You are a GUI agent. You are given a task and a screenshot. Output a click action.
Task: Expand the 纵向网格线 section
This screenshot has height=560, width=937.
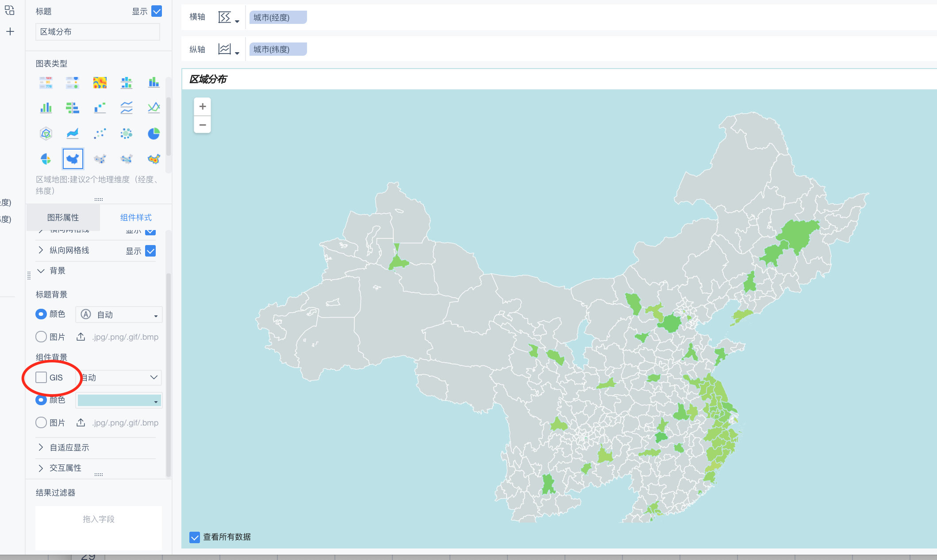pyautogui.click(x=41, y=250)
